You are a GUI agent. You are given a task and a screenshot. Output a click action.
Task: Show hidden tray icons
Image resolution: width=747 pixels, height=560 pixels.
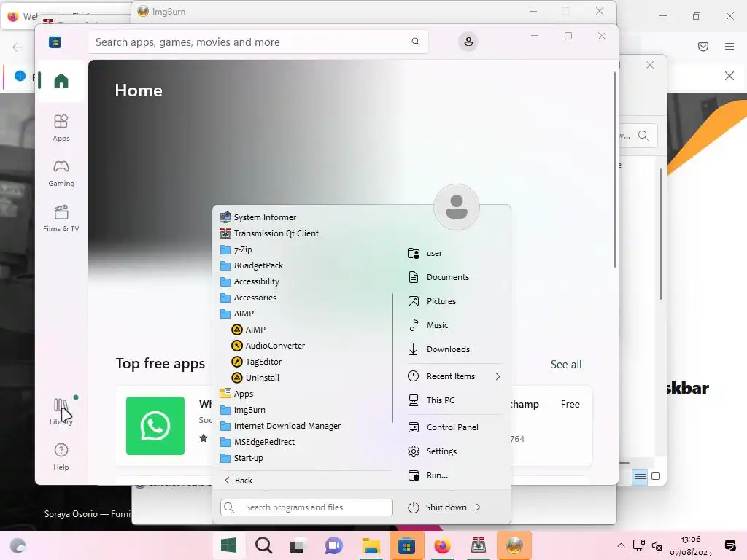[x=621, y=545]
